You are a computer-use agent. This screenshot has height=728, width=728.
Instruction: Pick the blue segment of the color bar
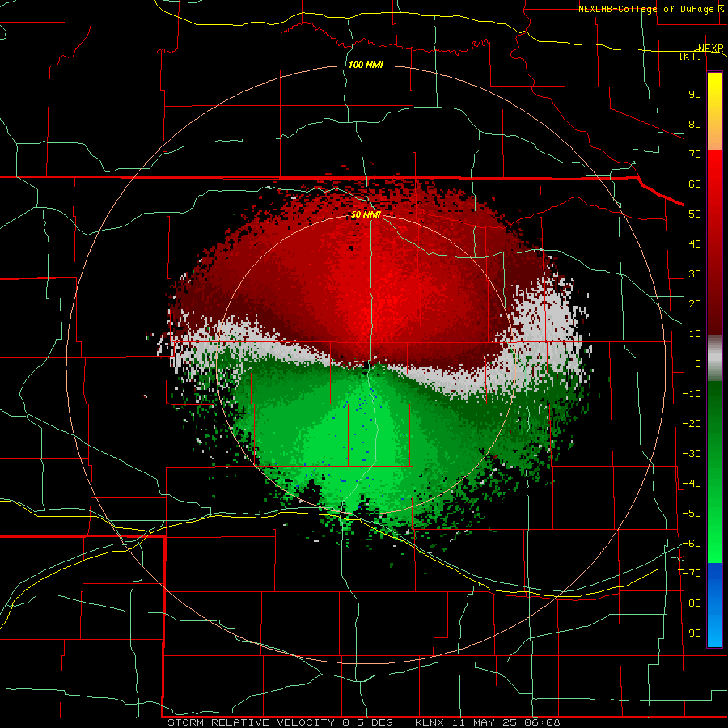714,604
